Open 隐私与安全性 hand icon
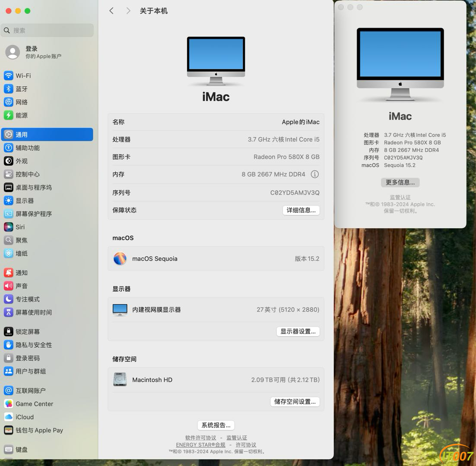Viewport: 476px width, 466px height. point(9,345)
